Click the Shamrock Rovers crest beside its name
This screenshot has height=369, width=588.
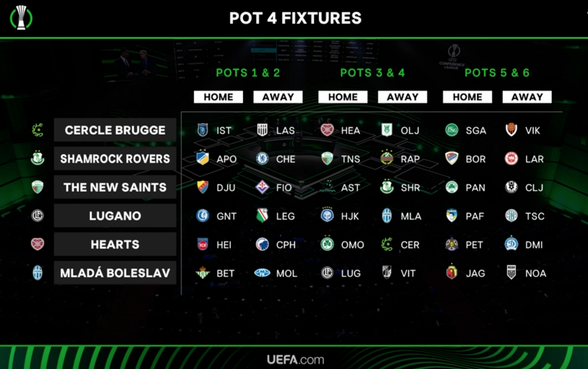pyautogui.click(x=37, y=158)
